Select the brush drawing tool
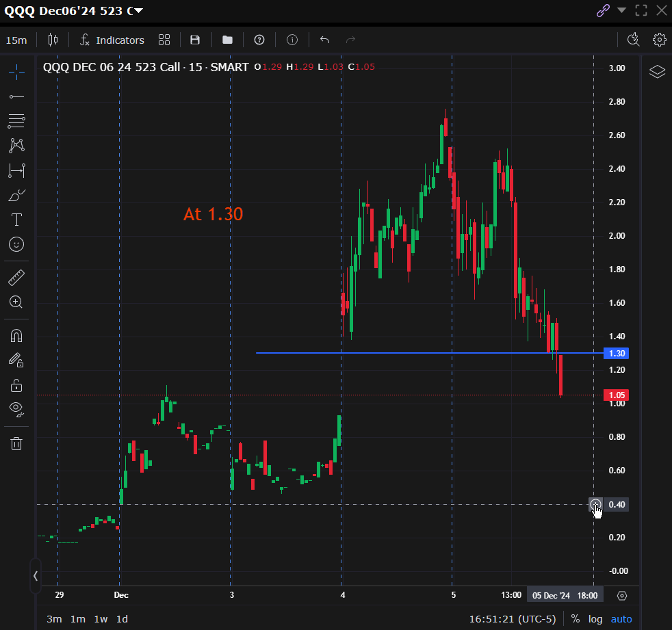Screen dimensions: 672x630 click(16, 195)
